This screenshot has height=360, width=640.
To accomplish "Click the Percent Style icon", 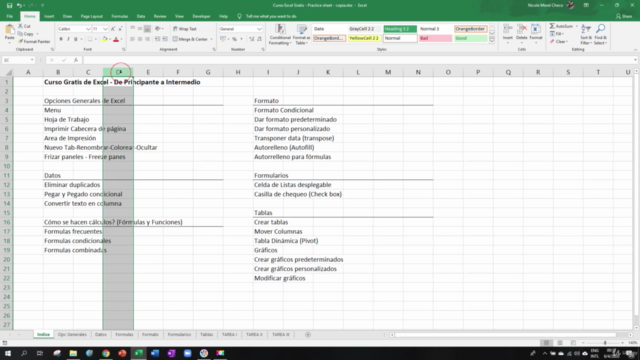I will 234,39.
